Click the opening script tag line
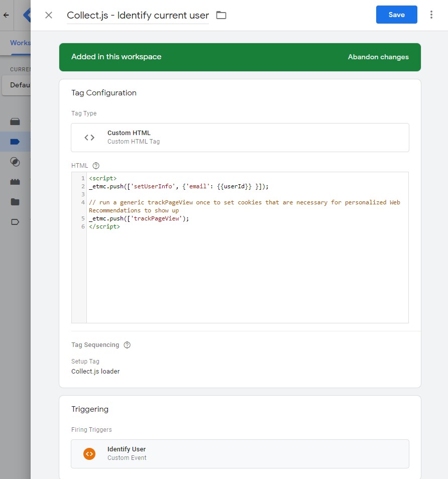Screen dimensions: 448x479 [x=102, y=178]
